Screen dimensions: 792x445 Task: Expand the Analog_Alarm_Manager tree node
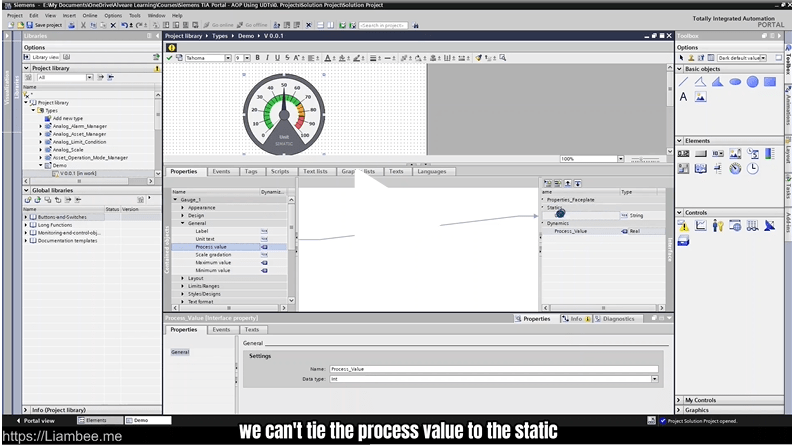click(41, 126)
